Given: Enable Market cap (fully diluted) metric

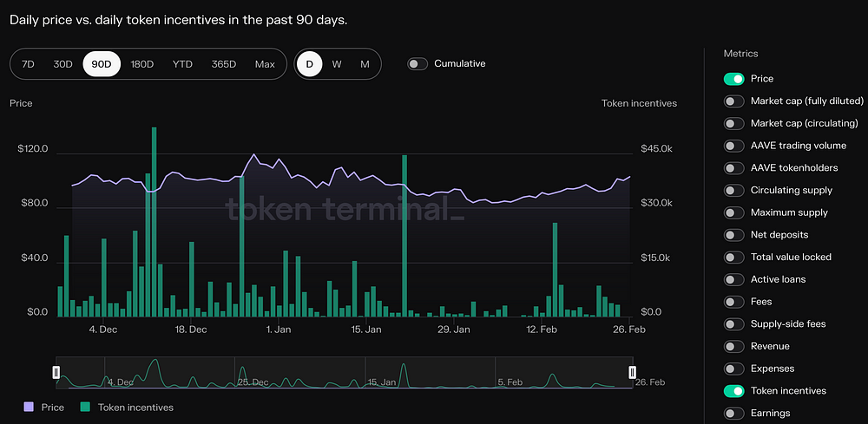Looking at the screenshot, I should tap(734, 101).
